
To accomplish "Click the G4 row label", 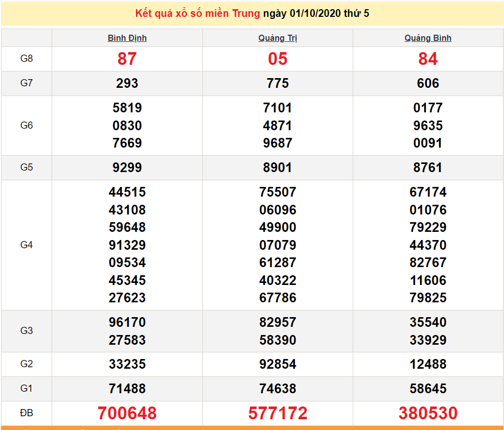I will pyautogui.click(x=27, y=245).
